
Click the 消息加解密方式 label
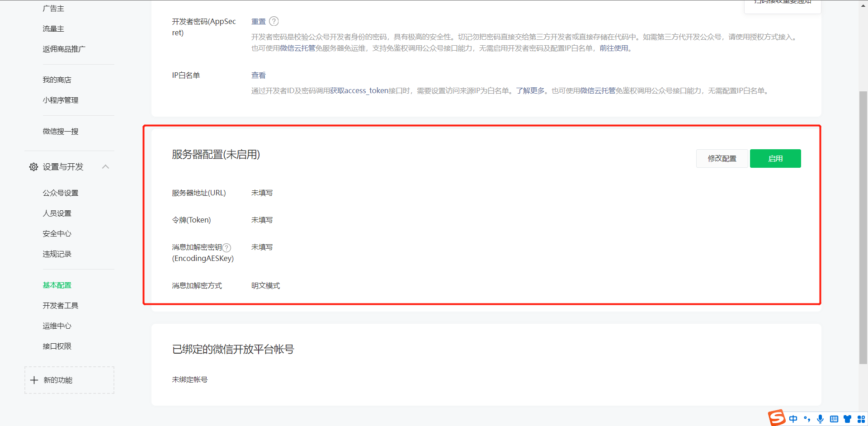click(197, 286)
